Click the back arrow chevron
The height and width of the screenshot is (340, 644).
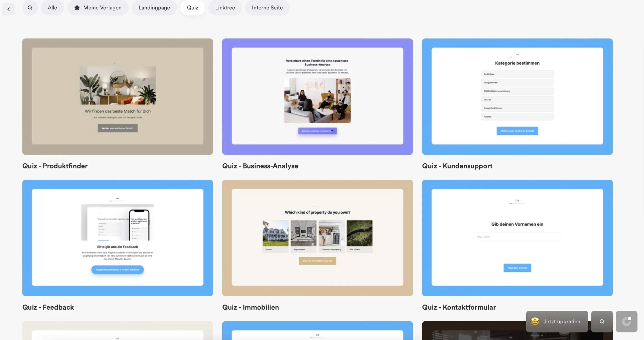(x=9, y=9)
